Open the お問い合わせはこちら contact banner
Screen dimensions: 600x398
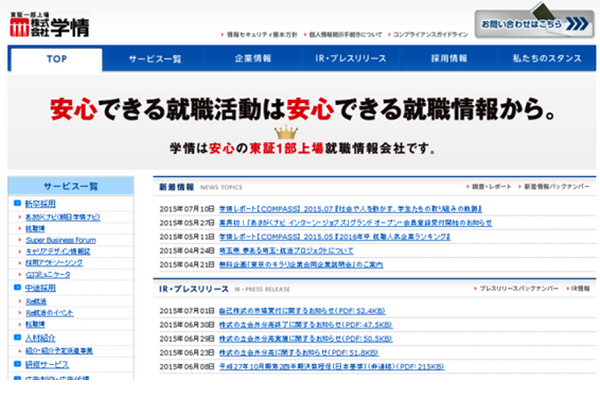tap(534, 24)
